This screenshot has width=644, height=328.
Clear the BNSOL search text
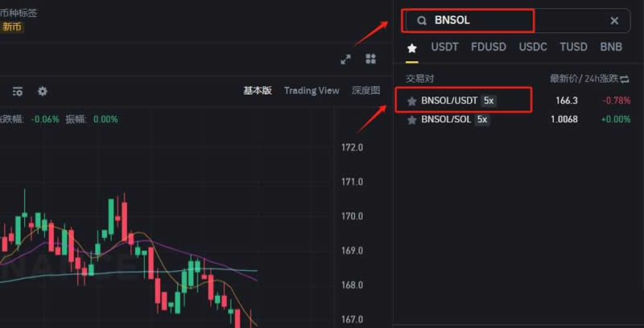coord(614,21)
